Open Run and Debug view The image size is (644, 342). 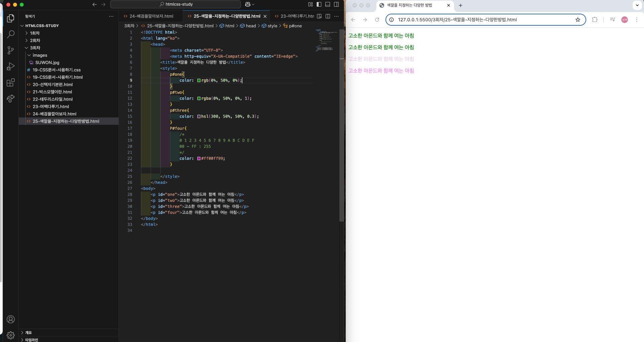(11, 66)
